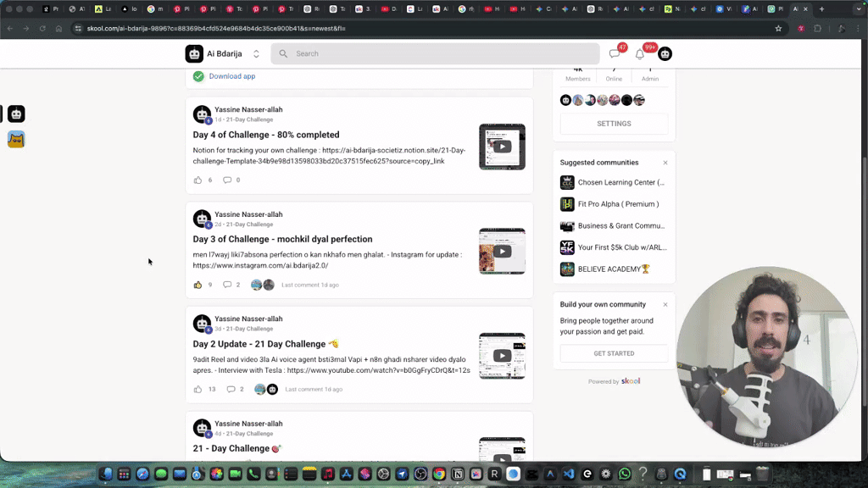This screenshot has width=868, height=488.
Task: Open comments on the Day 3 post
Action: pos(227,285)
